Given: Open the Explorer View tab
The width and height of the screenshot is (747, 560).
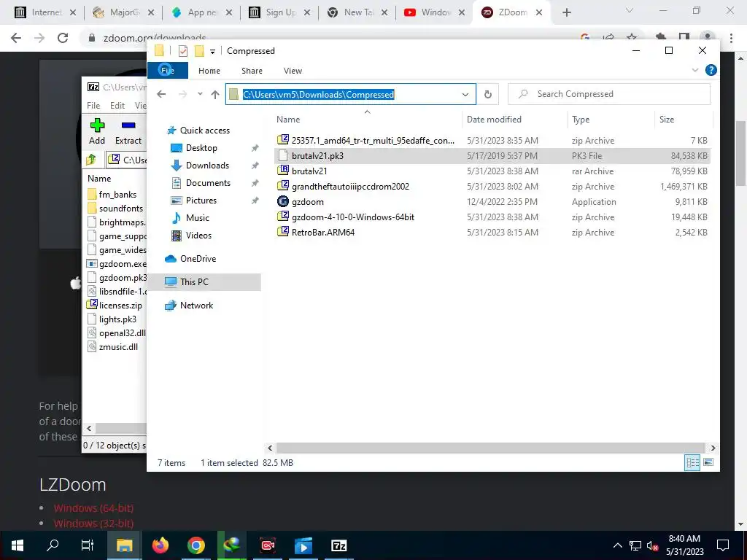Looking at the screenshot, I should tap(293, 71).
